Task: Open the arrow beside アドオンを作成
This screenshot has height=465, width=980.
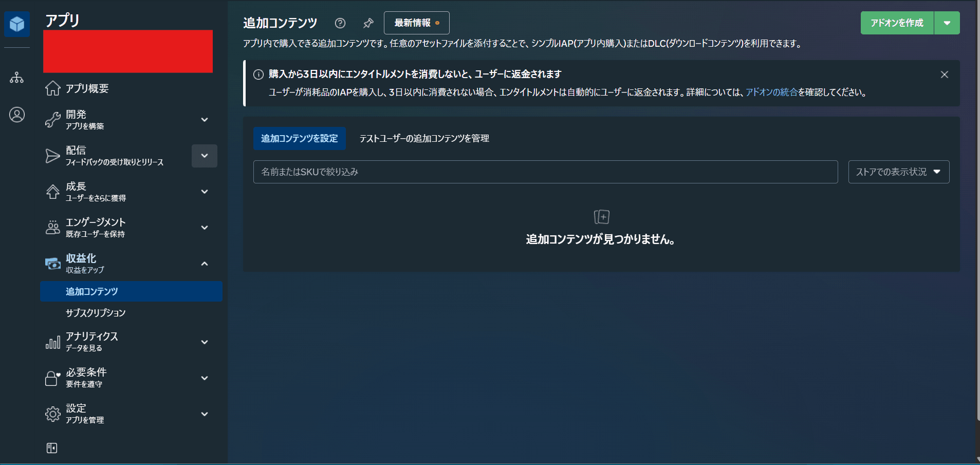Action: click(948, 23)
